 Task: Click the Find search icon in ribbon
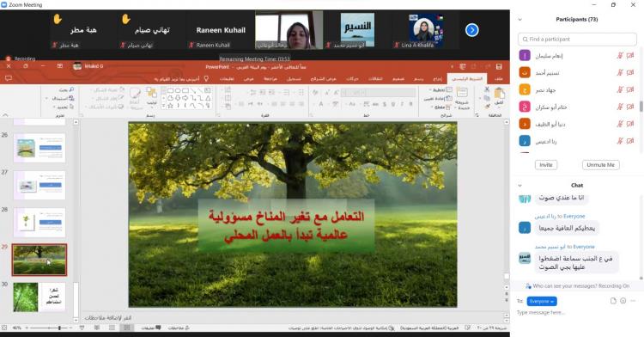click(71, 89)
